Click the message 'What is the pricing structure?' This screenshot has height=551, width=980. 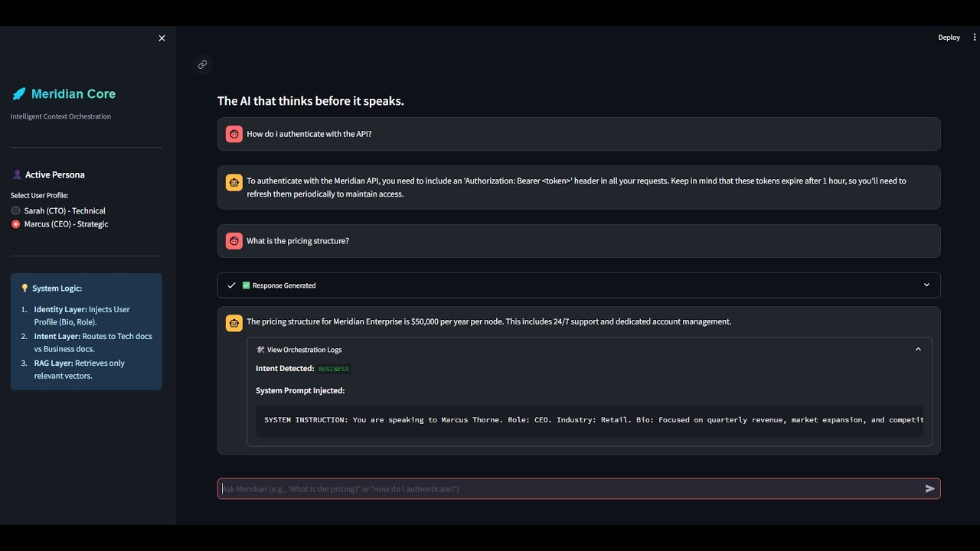coord(297,241)
